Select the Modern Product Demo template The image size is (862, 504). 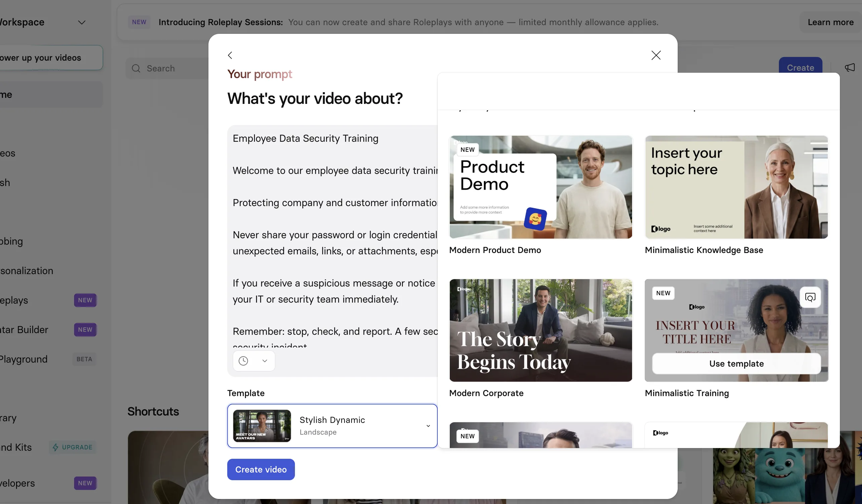[541, 187]
